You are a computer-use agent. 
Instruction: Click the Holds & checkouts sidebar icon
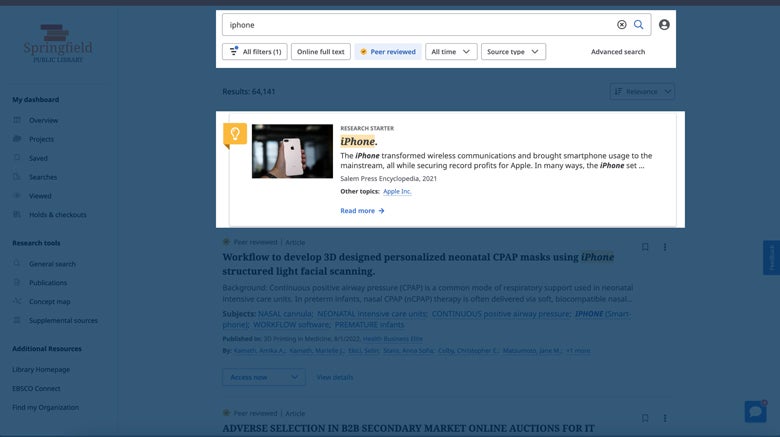[17, 215]
